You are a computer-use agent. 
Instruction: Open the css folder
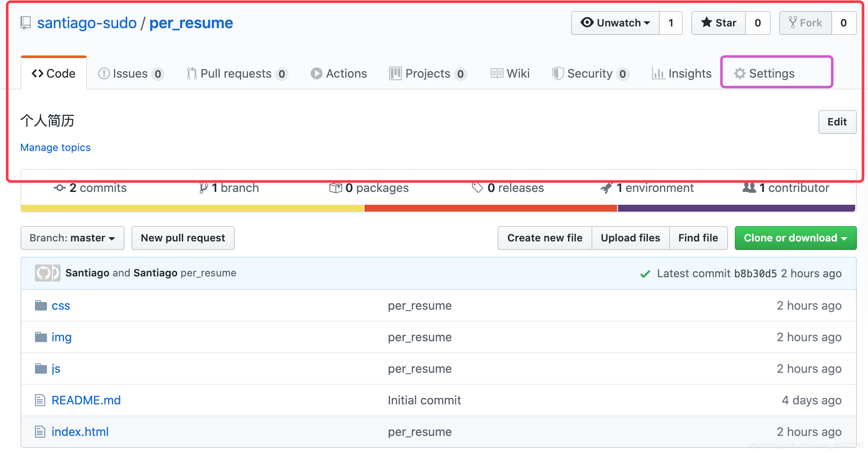coord(61,306)
